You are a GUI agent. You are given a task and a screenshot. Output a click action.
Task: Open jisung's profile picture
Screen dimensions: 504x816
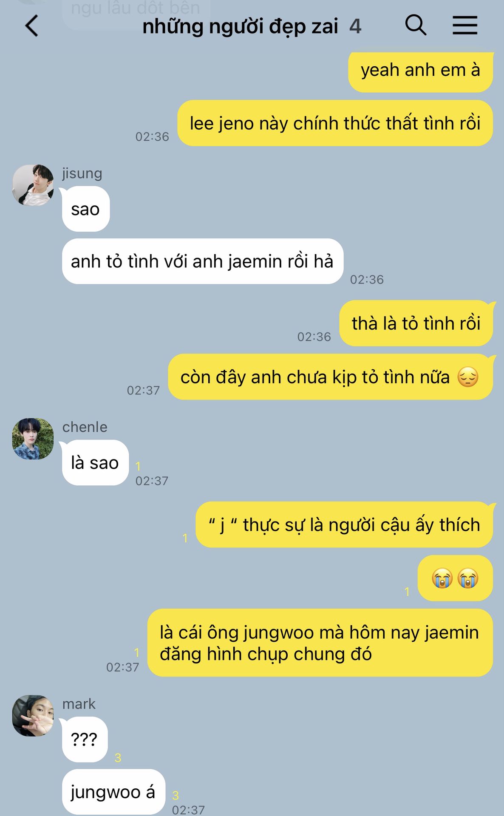pos(33,185)
